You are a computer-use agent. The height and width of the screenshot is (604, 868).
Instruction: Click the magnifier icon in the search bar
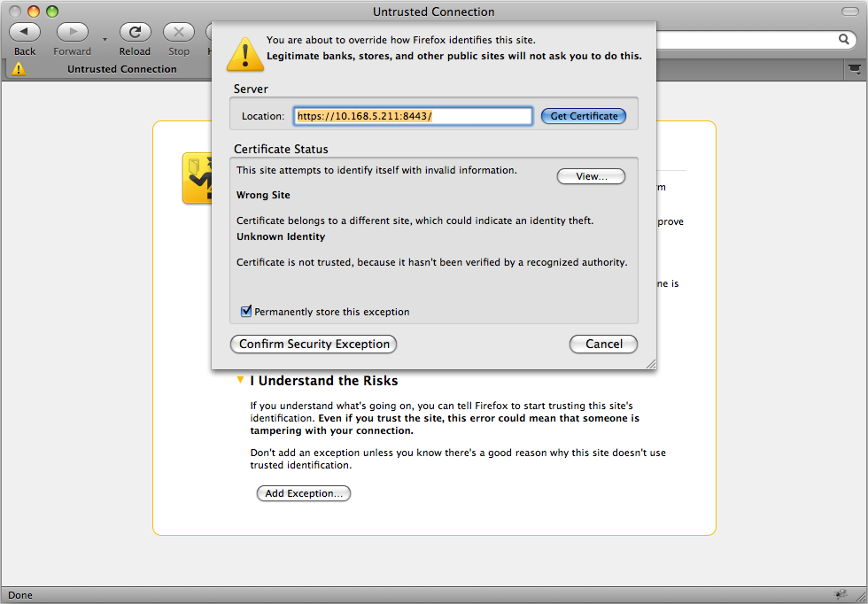click(x=843, y=39)
